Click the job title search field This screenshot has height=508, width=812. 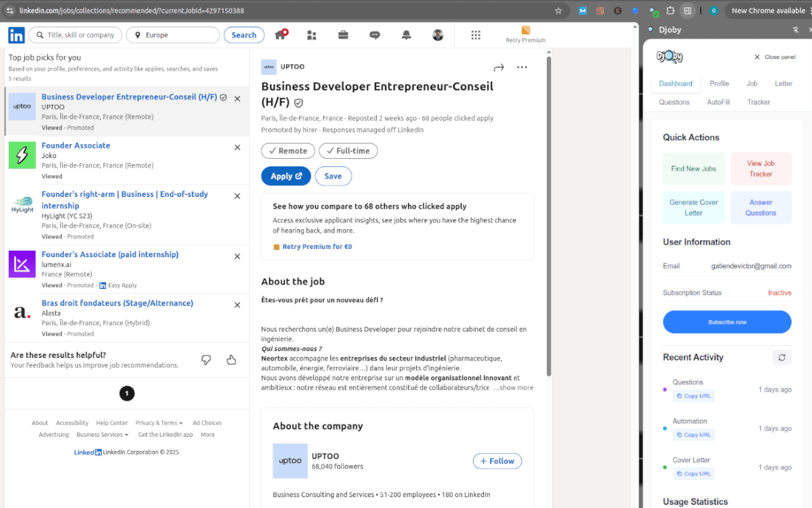tap(81, 36)
